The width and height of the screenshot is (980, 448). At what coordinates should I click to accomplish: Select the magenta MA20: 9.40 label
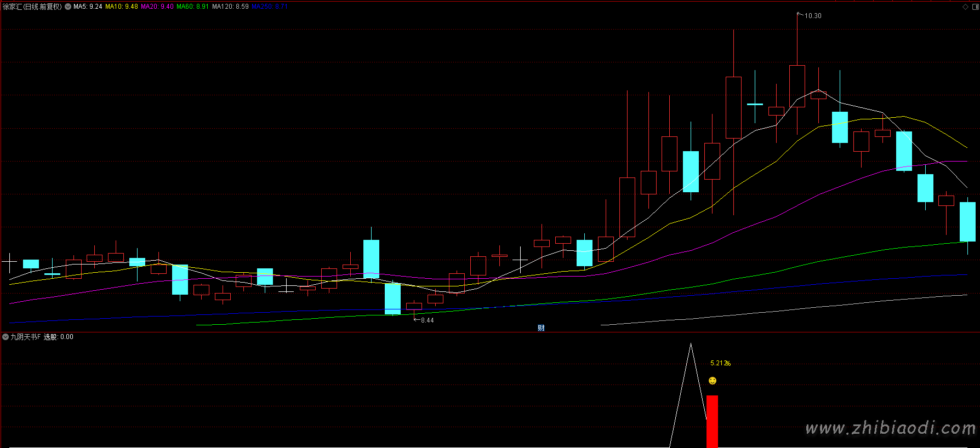[157, 7]
